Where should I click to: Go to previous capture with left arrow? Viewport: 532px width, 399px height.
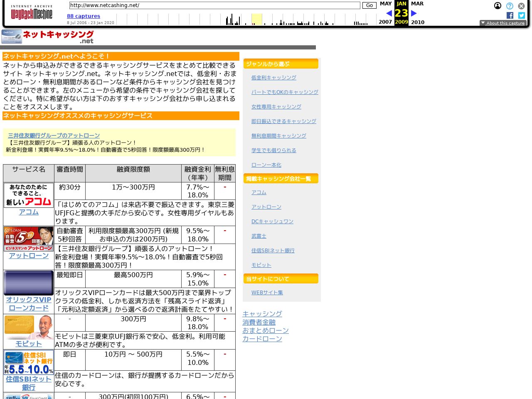click(389, 13)
